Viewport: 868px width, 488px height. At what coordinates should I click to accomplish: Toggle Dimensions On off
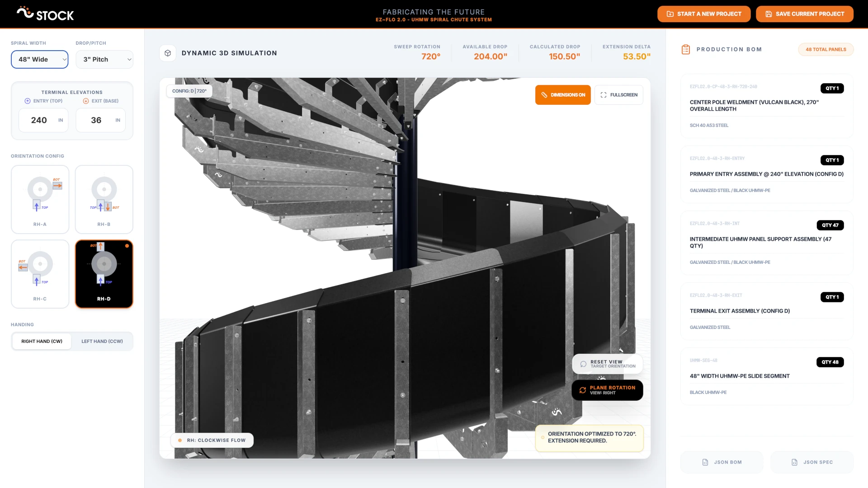click(x=563, y=95)
